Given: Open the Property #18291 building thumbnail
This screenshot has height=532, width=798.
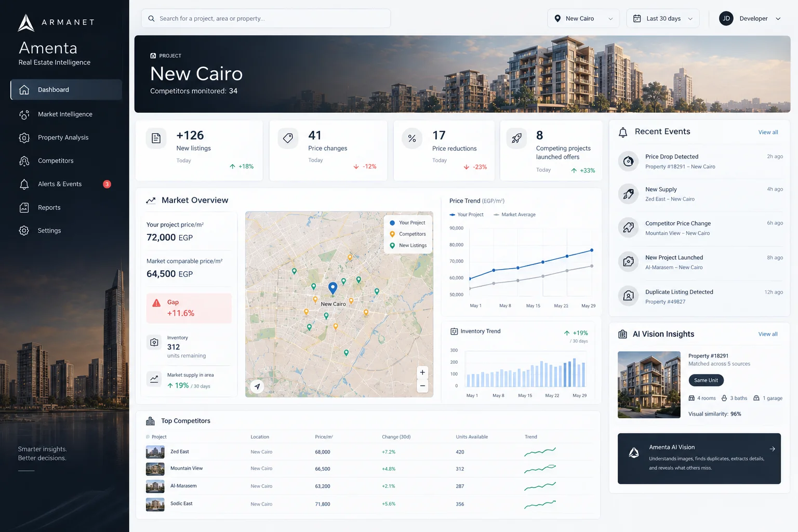Looking at the screenshot, I should pos(649,385).
